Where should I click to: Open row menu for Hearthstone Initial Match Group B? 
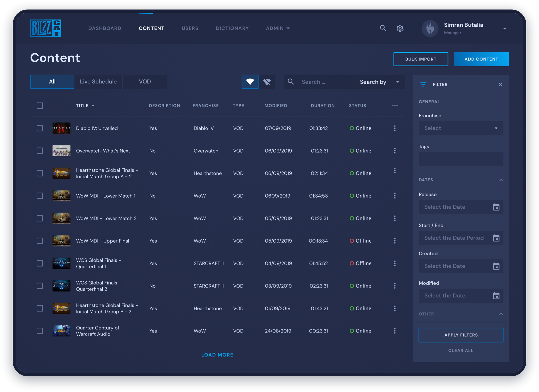395,308
